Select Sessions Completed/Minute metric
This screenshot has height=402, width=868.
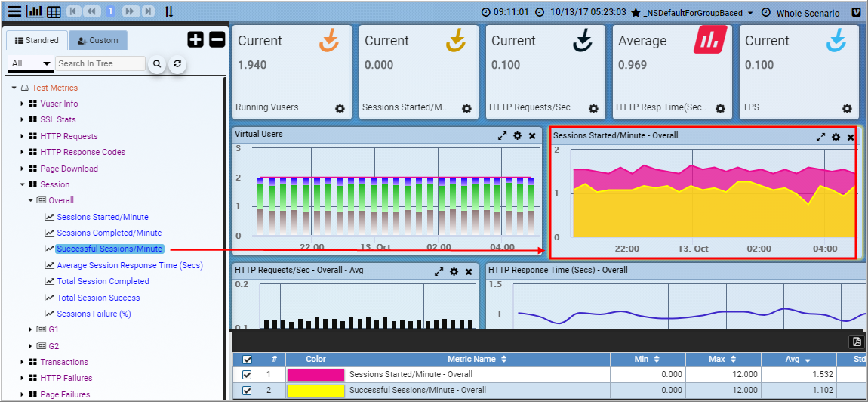click(x=109, y=233)
